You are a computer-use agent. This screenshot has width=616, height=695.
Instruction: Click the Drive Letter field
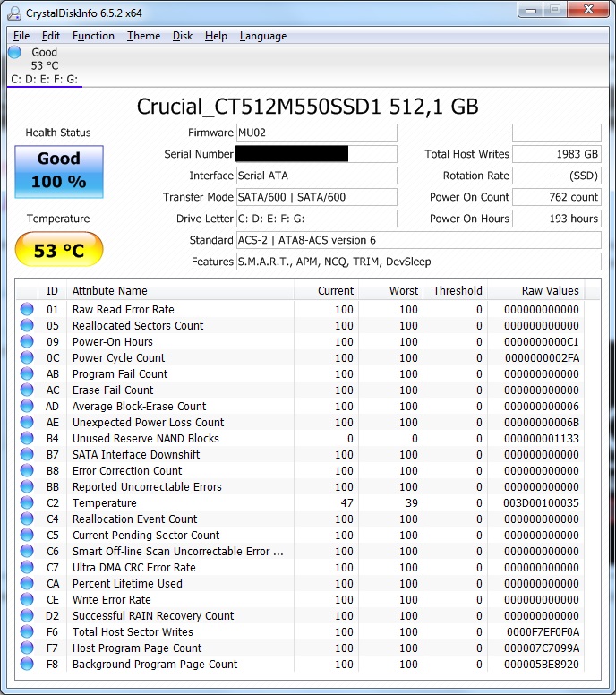(316, 219)
